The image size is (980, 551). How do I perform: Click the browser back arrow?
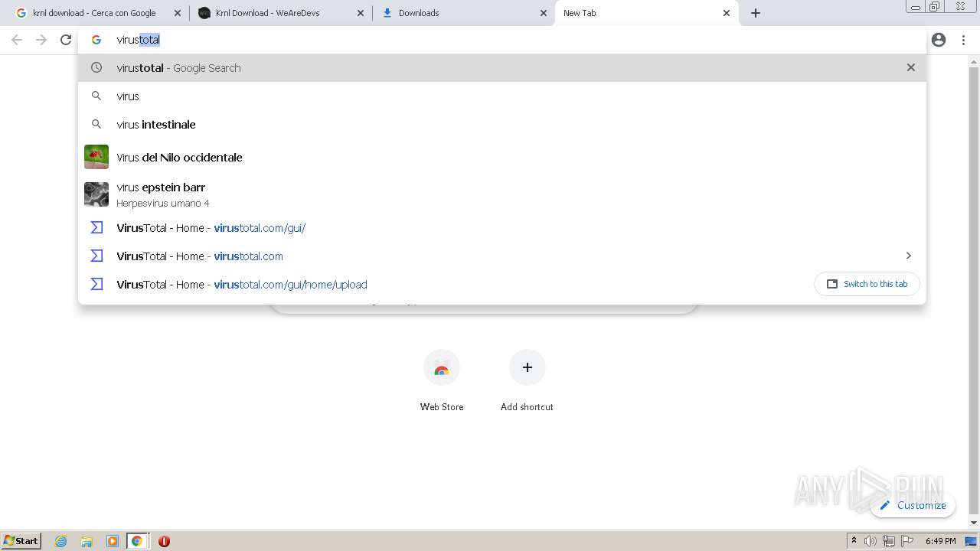click(x=17, y=40)
